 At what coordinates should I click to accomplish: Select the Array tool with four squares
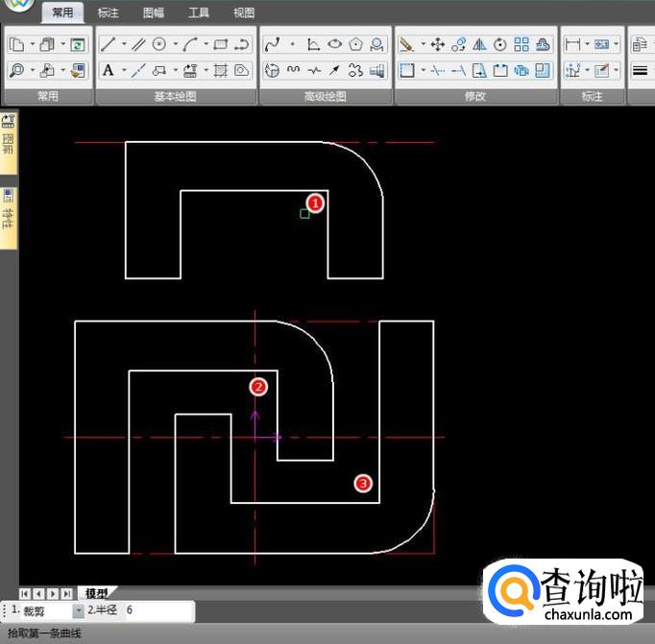tap(522, 44)
